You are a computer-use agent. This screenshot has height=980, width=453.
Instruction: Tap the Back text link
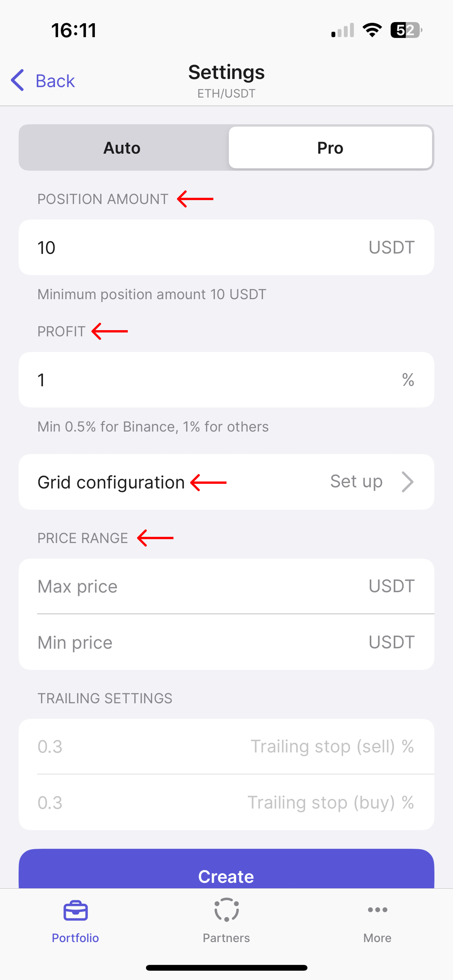(x=55, y=81)
